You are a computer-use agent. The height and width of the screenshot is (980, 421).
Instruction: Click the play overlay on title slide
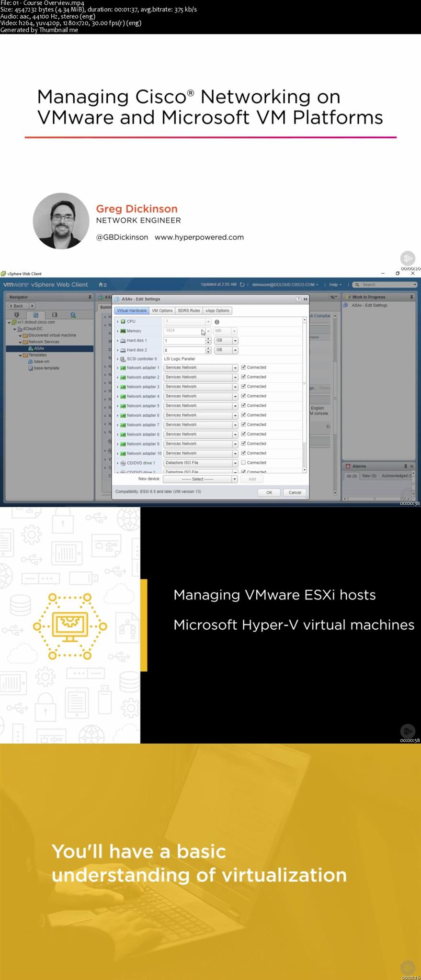click(408, 258)
